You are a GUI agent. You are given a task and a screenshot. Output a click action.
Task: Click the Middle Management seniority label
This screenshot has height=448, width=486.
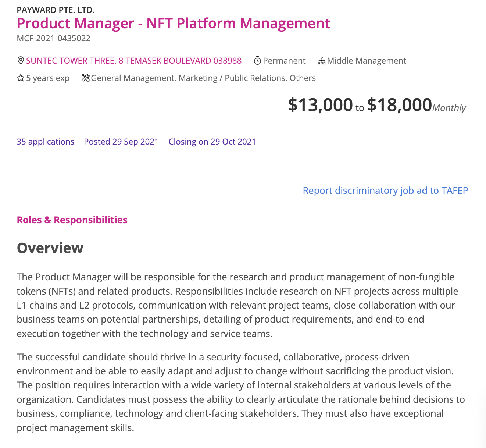coord(367,61)
